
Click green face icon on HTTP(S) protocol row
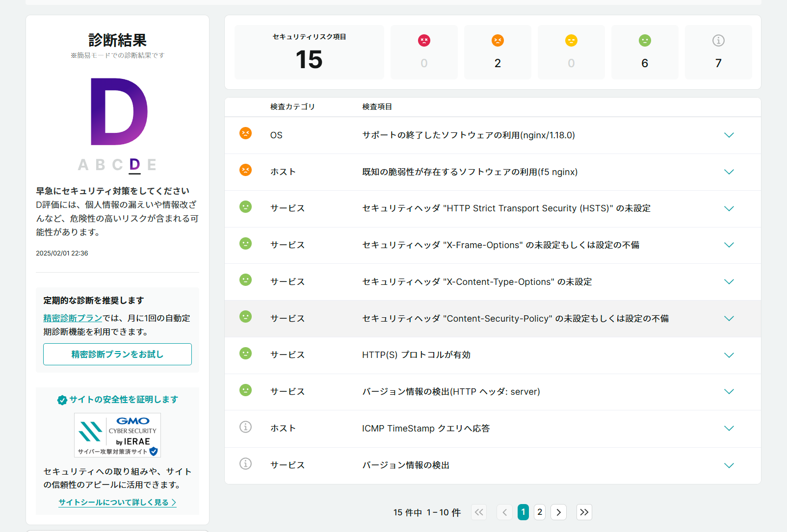pyautogui.click(x=245, y=354)
